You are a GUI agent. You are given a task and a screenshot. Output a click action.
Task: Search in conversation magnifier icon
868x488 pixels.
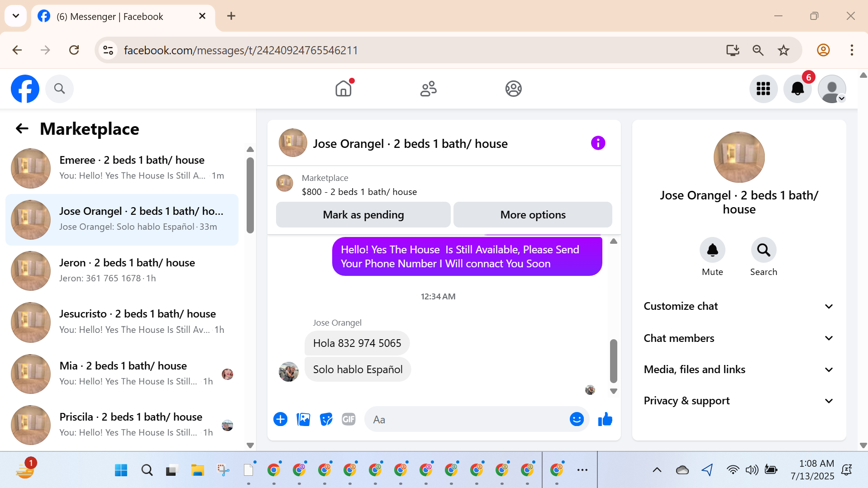pyautogui.click(x=763, y=250)
